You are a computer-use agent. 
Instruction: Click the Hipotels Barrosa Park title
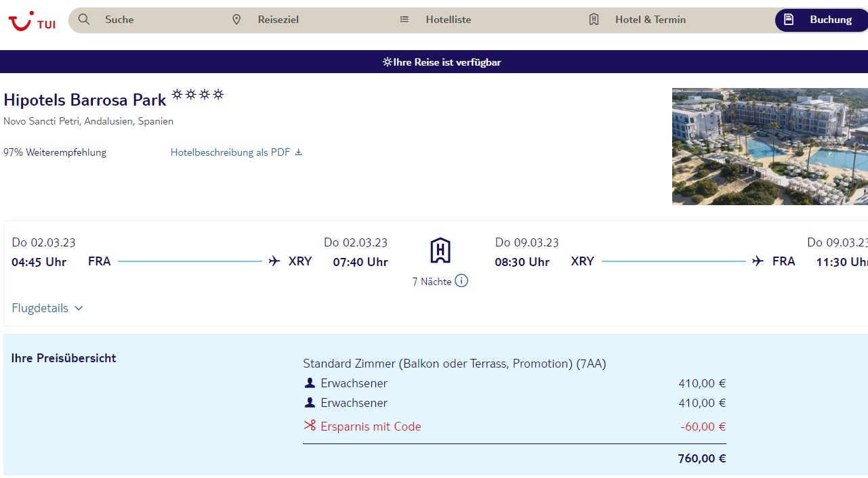(x=85, y=100)
